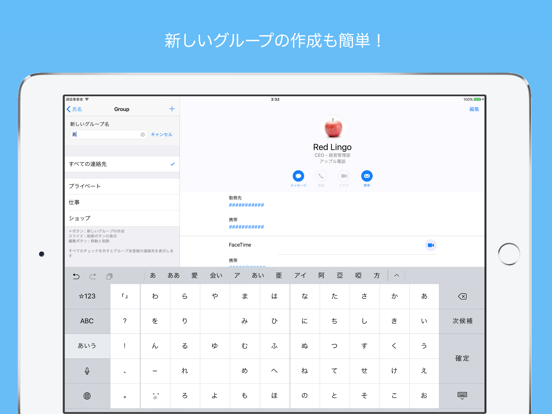This screenshot has width=552, height=414.
Task: Tap the は key
Action: click(x=275, y=296)
